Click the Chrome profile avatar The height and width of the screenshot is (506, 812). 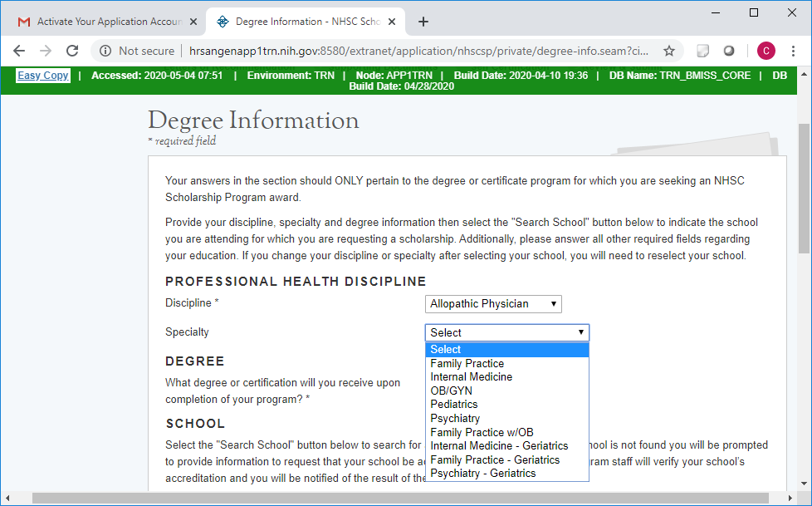coord(766,51)
